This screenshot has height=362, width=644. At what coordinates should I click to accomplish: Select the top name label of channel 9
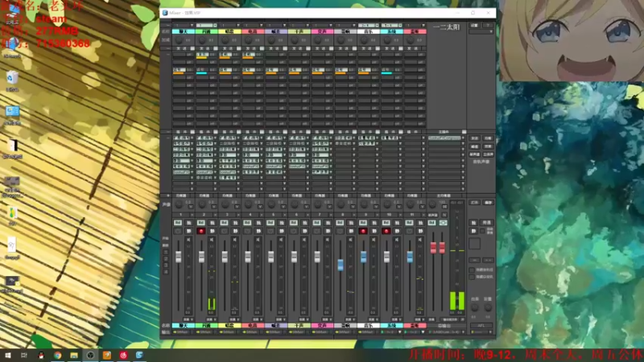[369, 31]
